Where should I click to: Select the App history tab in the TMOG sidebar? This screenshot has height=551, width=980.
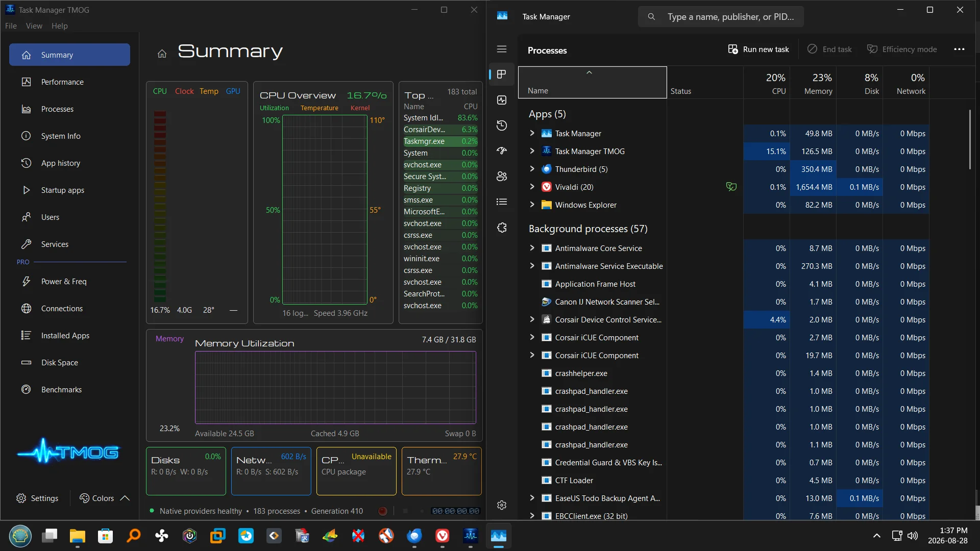tap(69, 163)
